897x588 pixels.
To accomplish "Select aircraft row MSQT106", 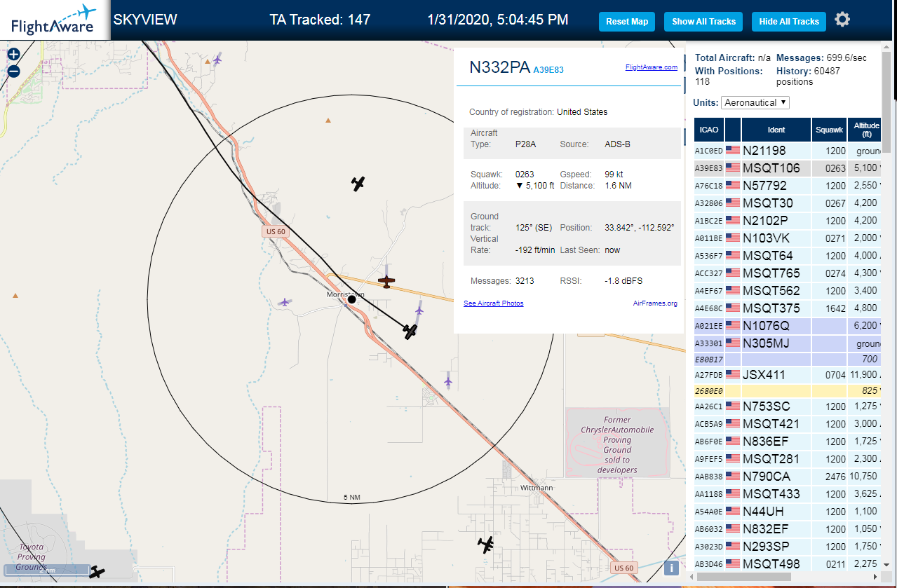I will tap(788, 168).
